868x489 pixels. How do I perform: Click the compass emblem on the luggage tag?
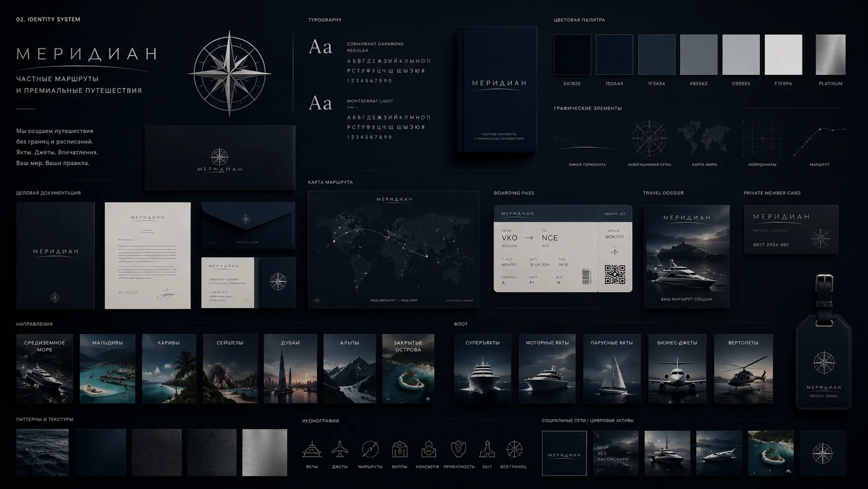point(824,363)
